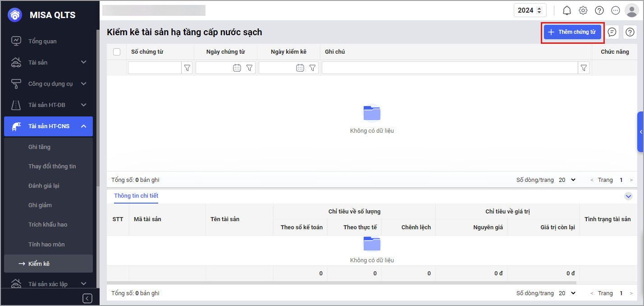Viewport: 644px width, 306px height.
Task: Open the settings gear icon
Action: click(x=583, y=10)
